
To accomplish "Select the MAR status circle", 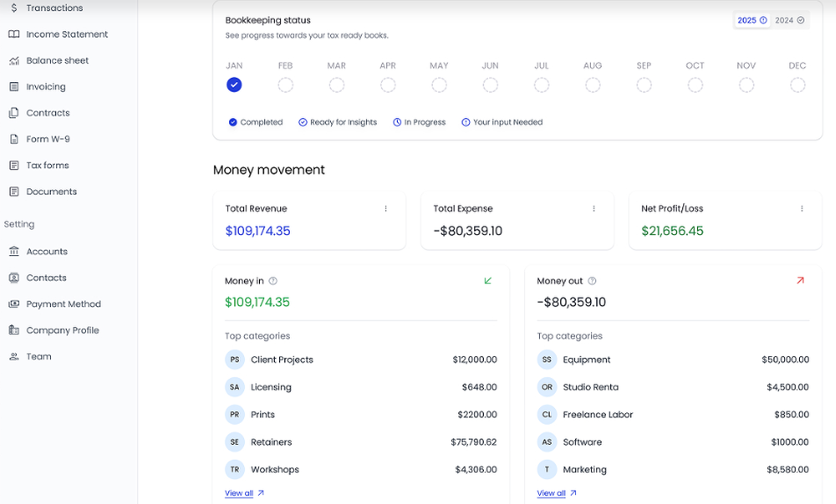I will click(x=336, y=84).
